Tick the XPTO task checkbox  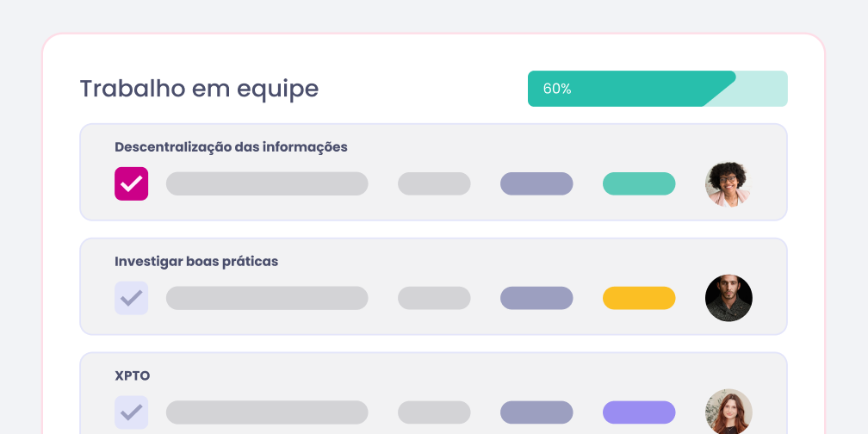click(x=131, y=412)
